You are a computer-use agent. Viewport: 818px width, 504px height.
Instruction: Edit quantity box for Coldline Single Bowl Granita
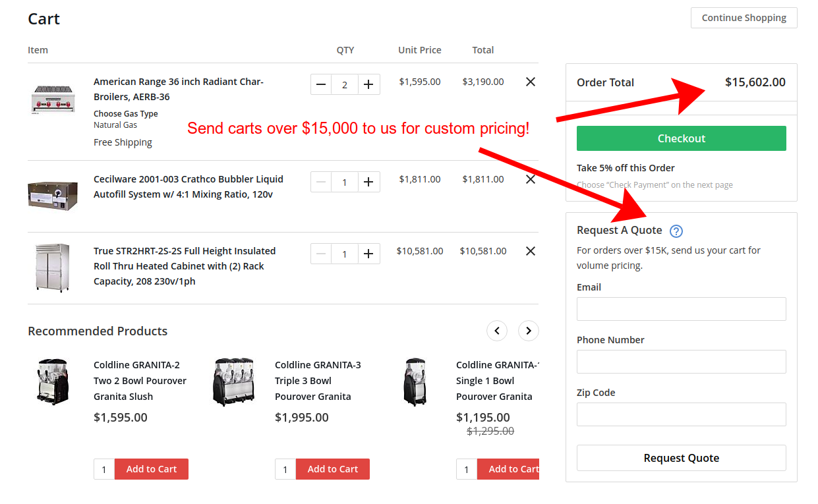[x=467, y=469]
